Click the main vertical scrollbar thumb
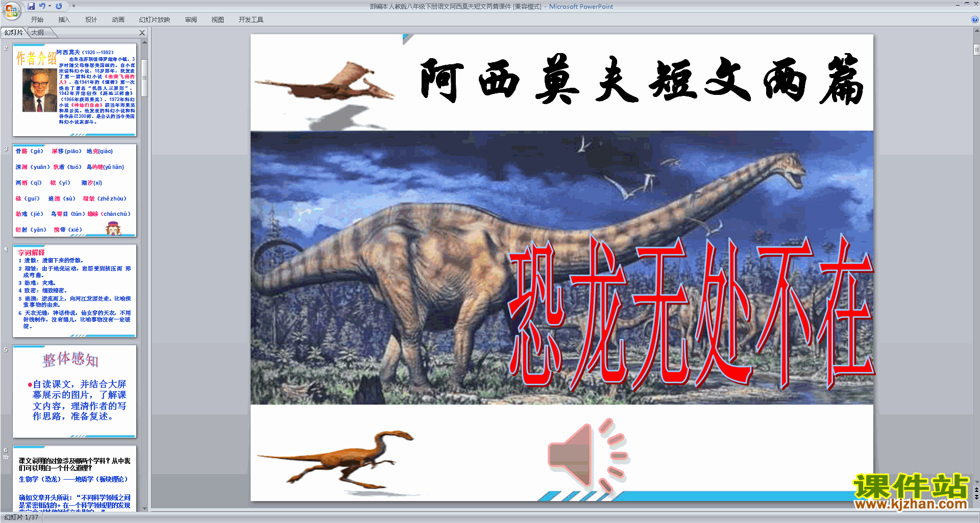Viewport: 980px width, 523px height. click(976, 49)
